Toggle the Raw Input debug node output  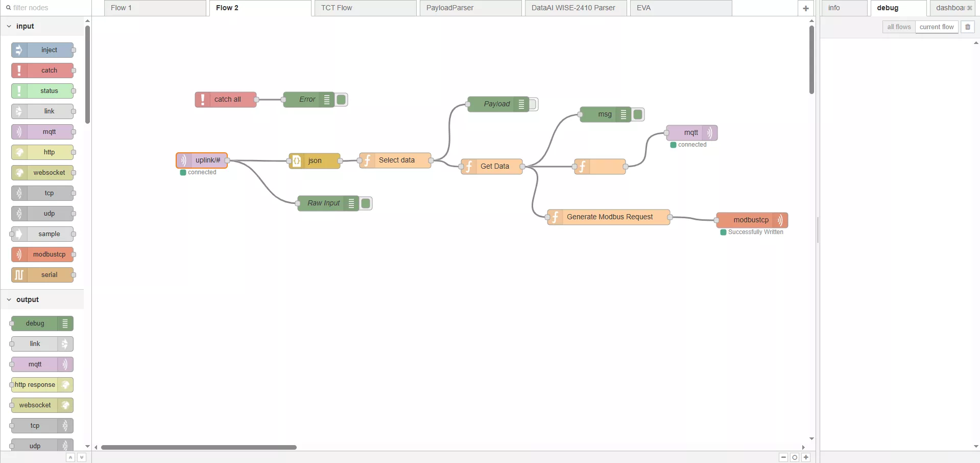(366, 203)
